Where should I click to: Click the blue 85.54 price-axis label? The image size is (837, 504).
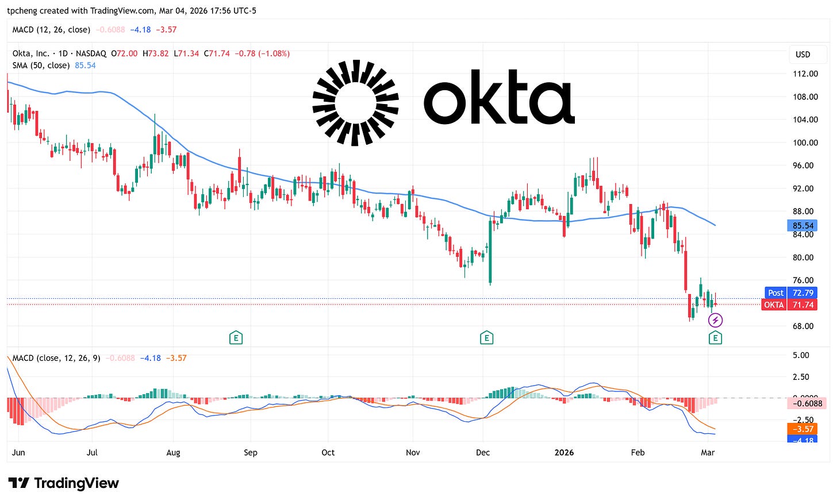coord(803,226)
